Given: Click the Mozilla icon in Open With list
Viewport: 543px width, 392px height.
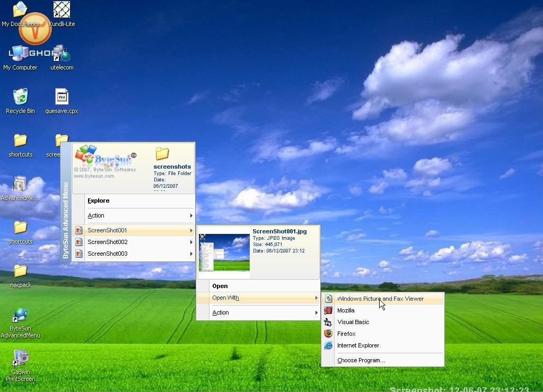Looking at the screenshot, I should coord(328,310).
